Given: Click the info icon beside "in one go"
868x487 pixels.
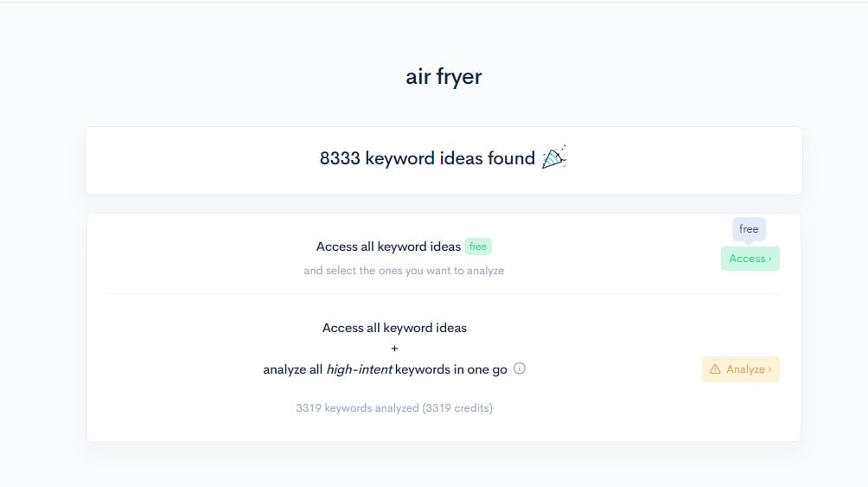Looking at the screenshot, I should coord(520,368).
